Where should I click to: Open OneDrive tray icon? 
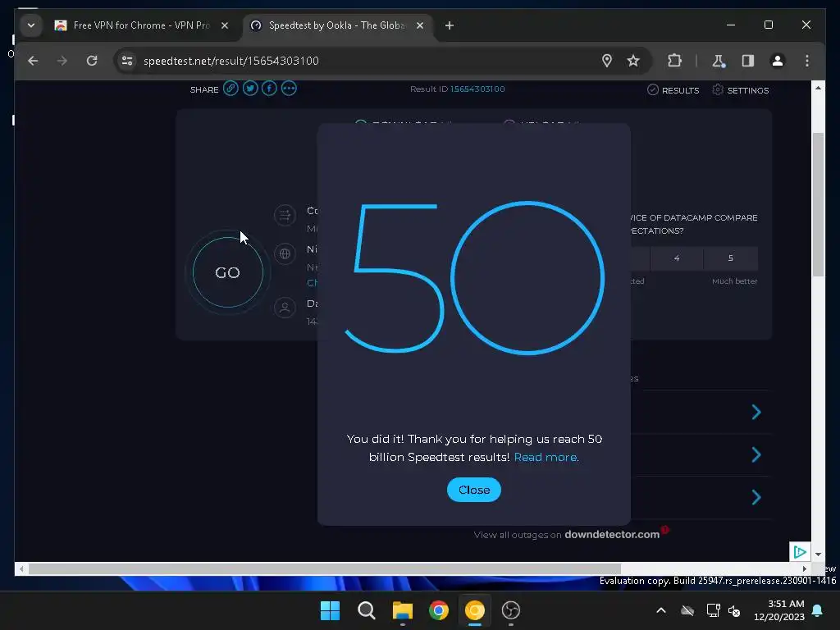tap(687, 610)
